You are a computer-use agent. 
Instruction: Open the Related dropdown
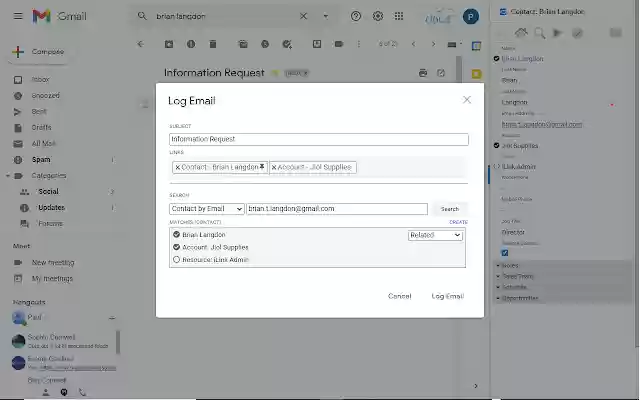click(x=435, y=235)
